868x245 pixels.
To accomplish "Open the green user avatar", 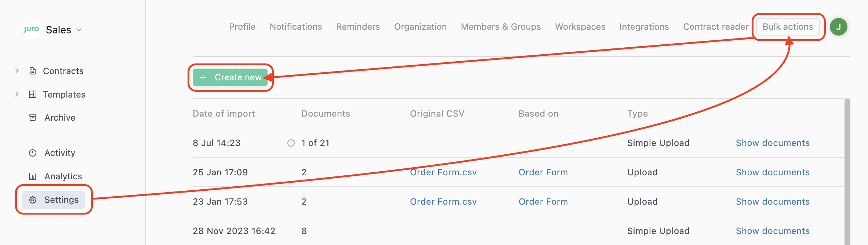I will (x=838, y=27).
